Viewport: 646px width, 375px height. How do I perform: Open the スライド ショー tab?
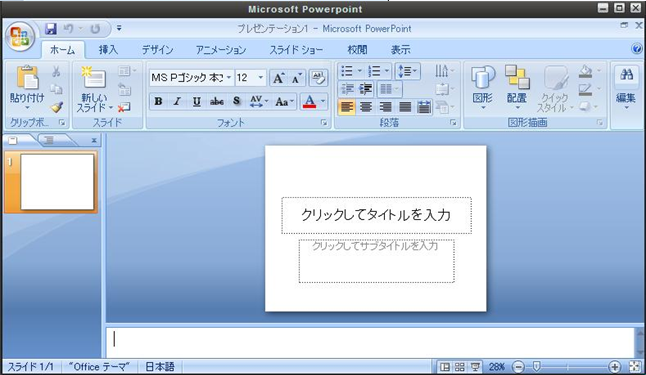[296, 50]
